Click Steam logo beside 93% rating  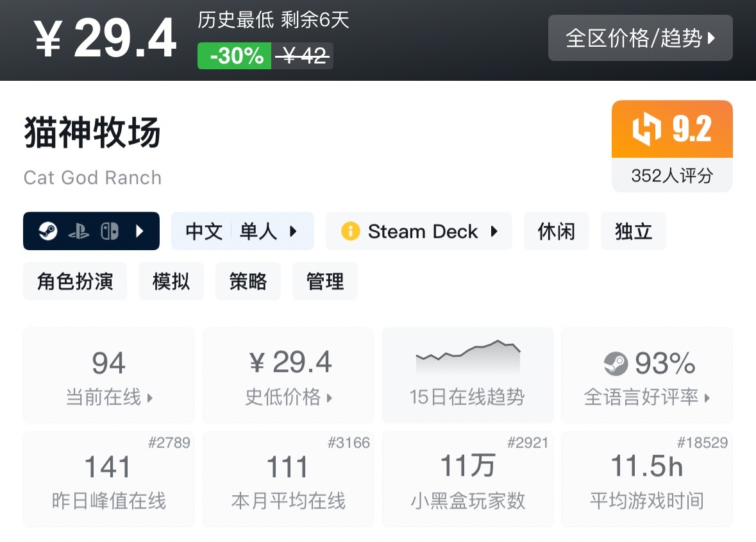click(x=616, y=364)
